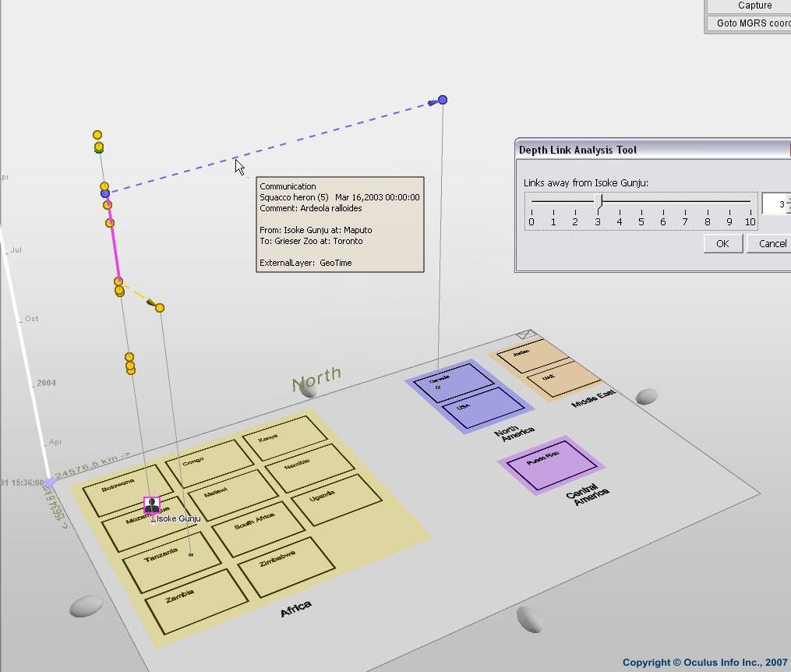791x672 pixels.
Task: Click the envelope icon at map corner
Action: coord(527,335)
